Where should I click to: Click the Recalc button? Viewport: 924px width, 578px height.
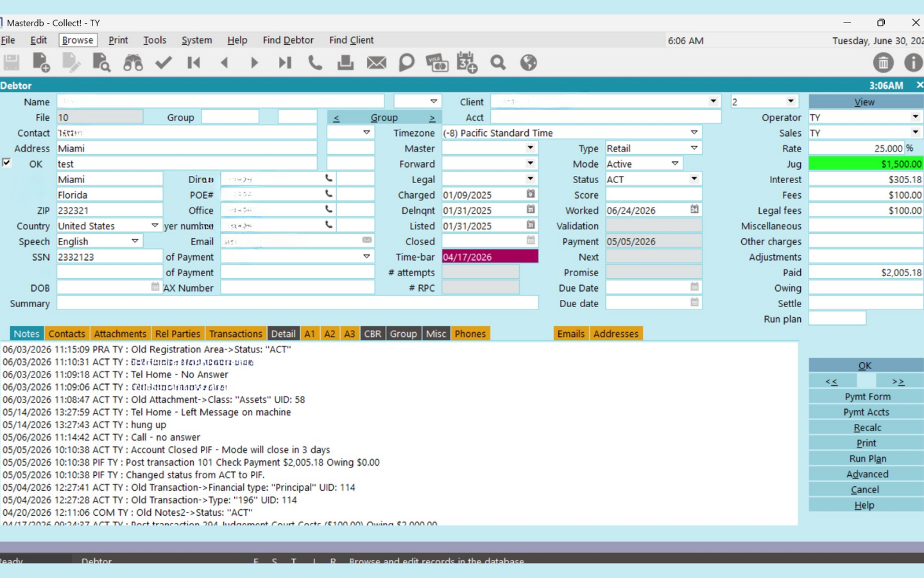(867, 427)
